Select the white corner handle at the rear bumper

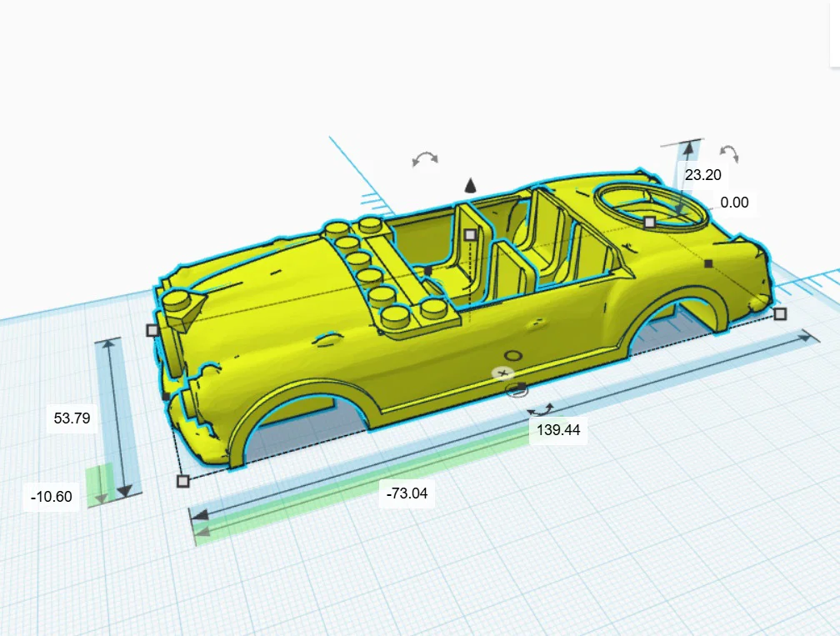pos(781,314)
